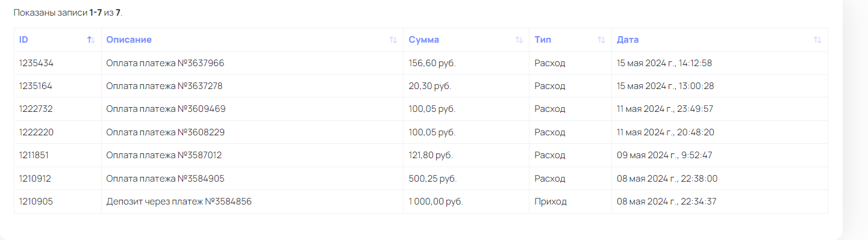This screenshot has width=868, height=240.
Task: Select the Описание column header
Action: click(x=252, y=40)
